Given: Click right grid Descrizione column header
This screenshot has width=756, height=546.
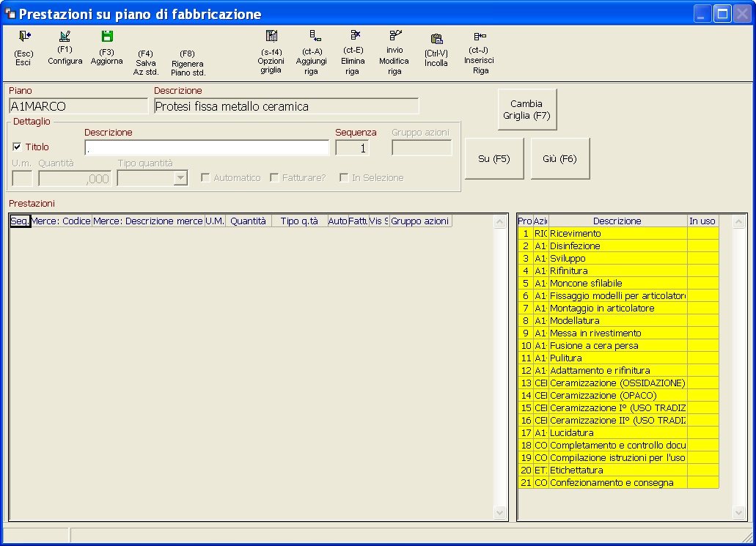Looking at the screenshot, I should tap(617, 221).
